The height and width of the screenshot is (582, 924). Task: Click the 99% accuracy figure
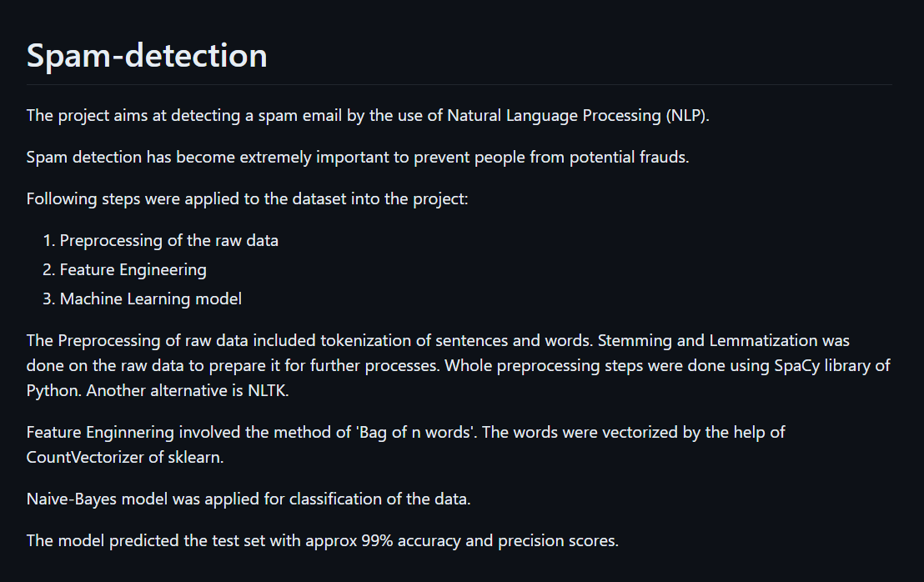click(x=377, y=541)
